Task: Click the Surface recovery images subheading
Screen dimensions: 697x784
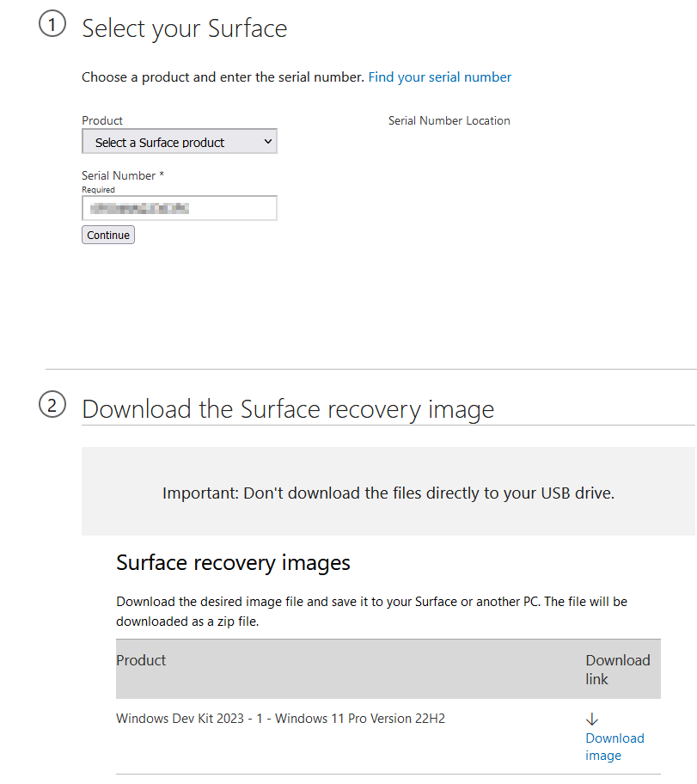Action: pos(233,562)
